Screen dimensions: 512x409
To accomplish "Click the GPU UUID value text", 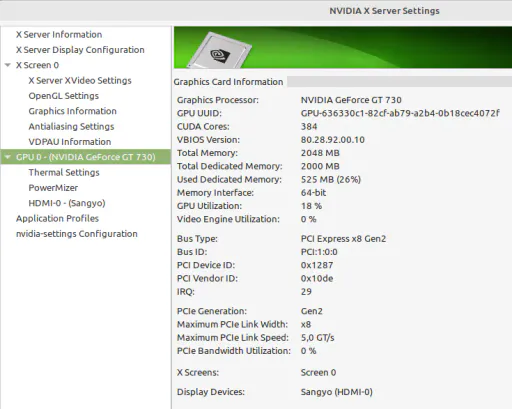I will tap(400, 113).
